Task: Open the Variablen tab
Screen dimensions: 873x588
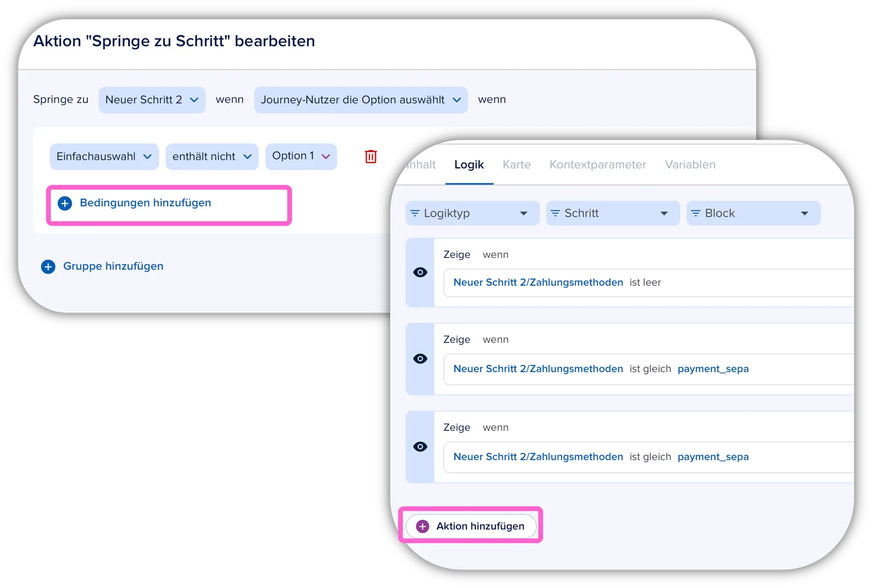Action: pyautogui.click(x=690, y=165)
